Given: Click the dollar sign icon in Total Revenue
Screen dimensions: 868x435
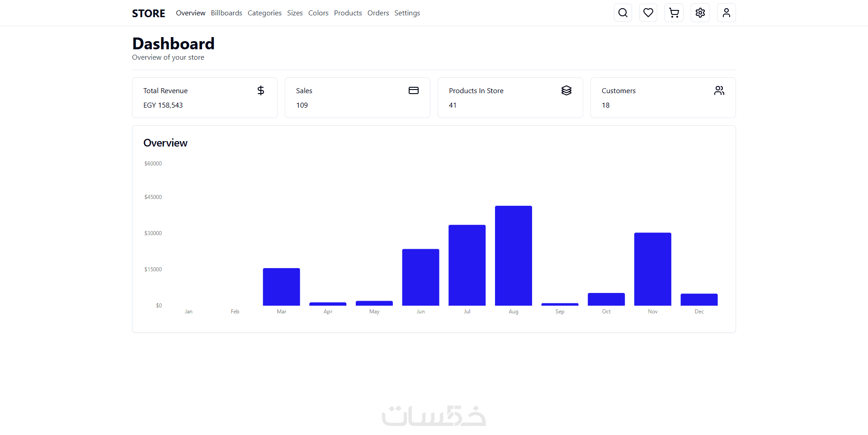Looking at the screenshot, I should coord(261,90).
